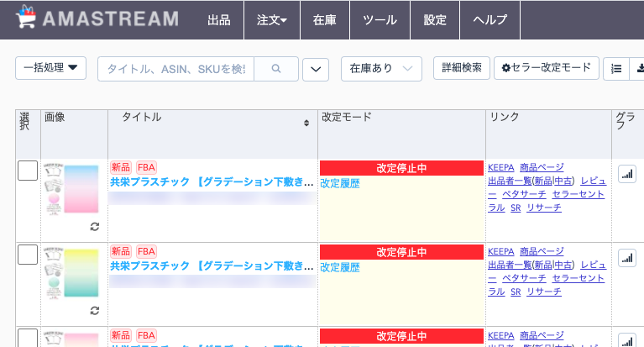Open graph icon for third product row
Viewport: 644px width, 347px height.
[626, 340]
